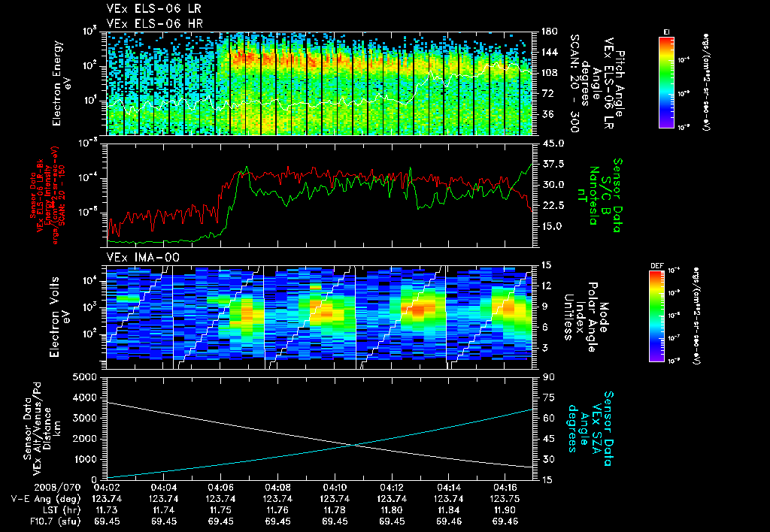Click inside the ELS electron energy spectrogram
Viewport: 770px width, 532px height.
(x=320, y=83)
